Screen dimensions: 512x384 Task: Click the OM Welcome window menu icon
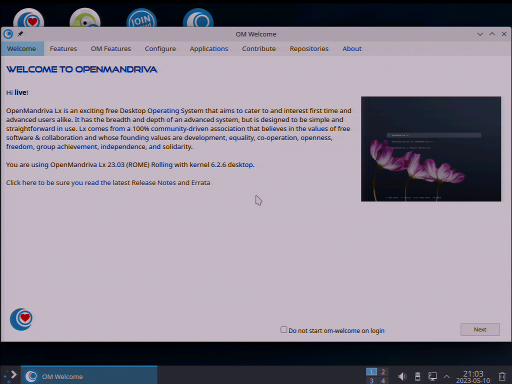[x=8, y=34]
